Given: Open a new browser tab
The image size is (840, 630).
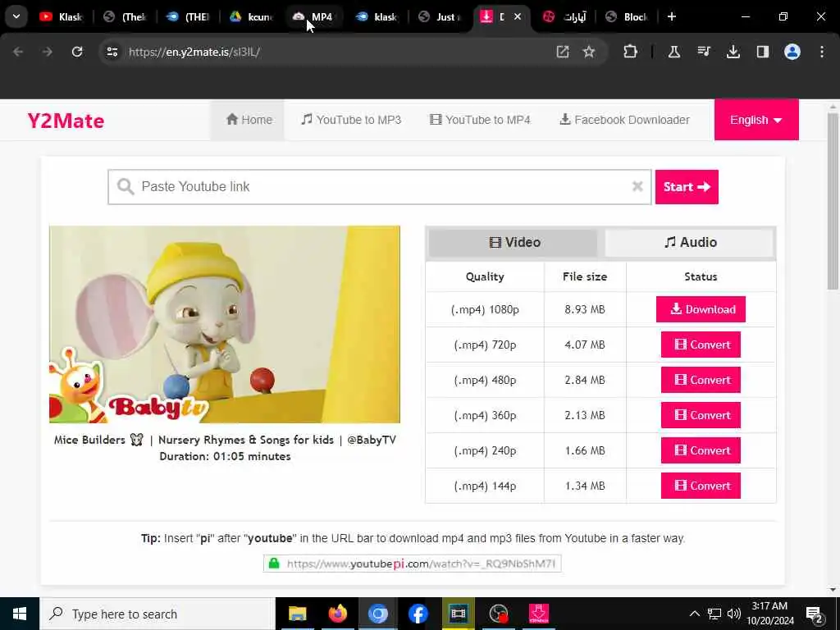Looking at the screenshot, I should click(x=671, y=16).
